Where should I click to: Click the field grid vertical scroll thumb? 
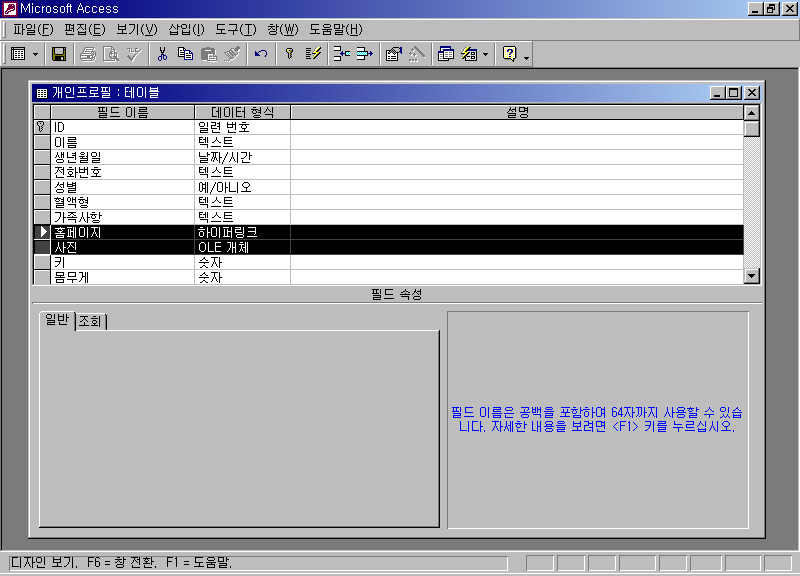[752, 128]
